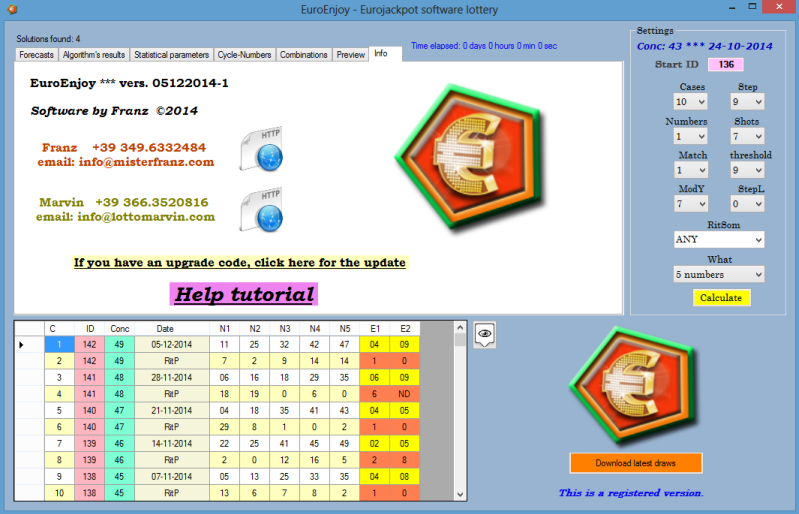Select date cell 28-11-2014
This screenshot has width=799, height=514.
172,377
